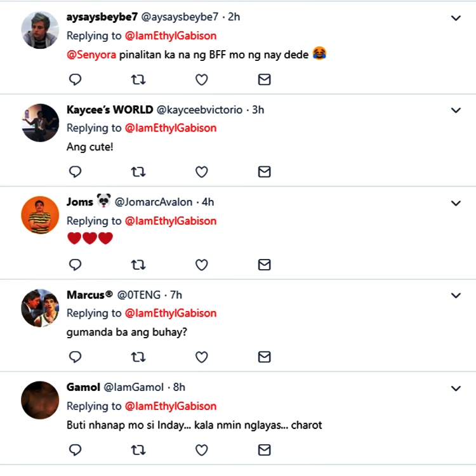Viewport: 476px width, 476px height.
Task: Reply to Marcus's tweet
Action: 75,357
